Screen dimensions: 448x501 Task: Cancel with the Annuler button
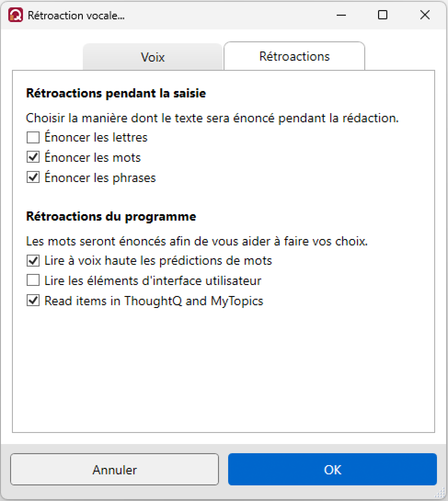point(115,469)
